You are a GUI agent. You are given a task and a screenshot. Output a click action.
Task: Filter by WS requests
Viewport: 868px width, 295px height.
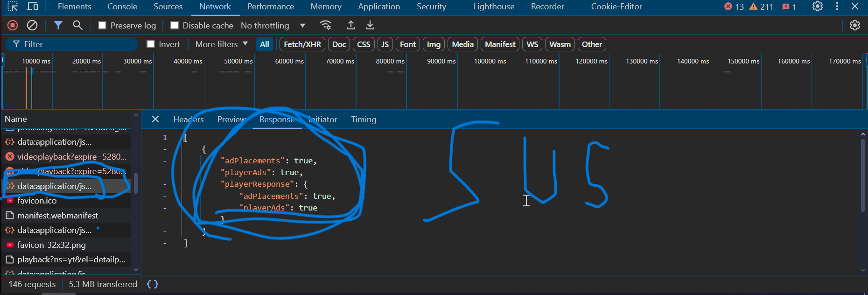(x=532, y=44)
